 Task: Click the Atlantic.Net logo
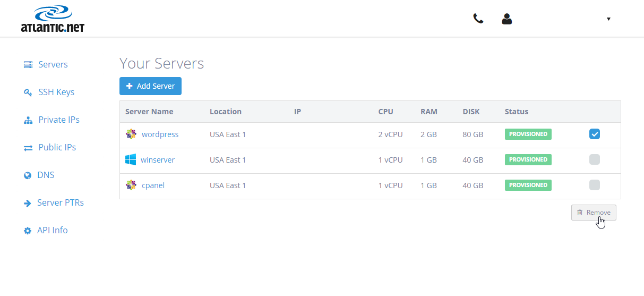click(x=53, y=19)
